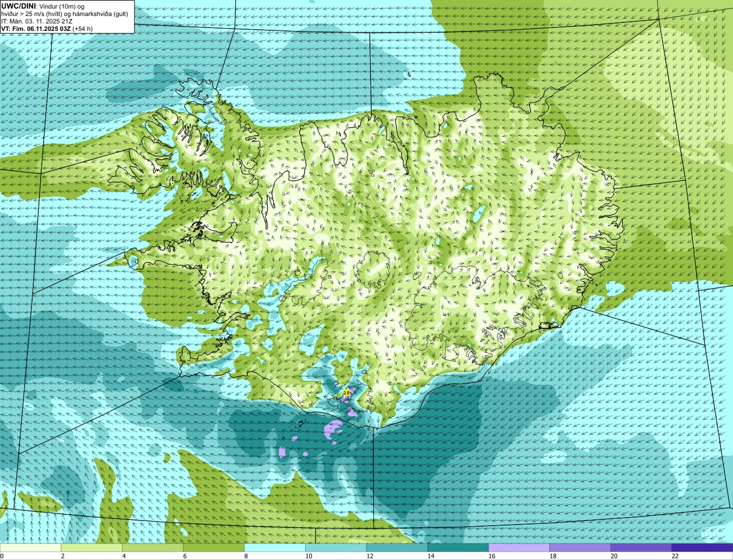Click the yellow 28 peak gust marker
The width and height of the screenshot is (733, 560).
pos(346,393)
